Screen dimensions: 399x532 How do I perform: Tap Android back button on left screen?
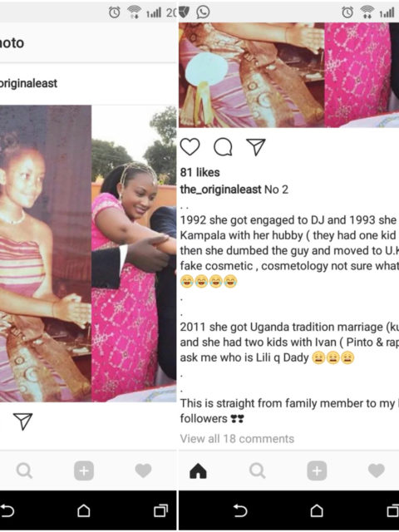tap(7, 510)
